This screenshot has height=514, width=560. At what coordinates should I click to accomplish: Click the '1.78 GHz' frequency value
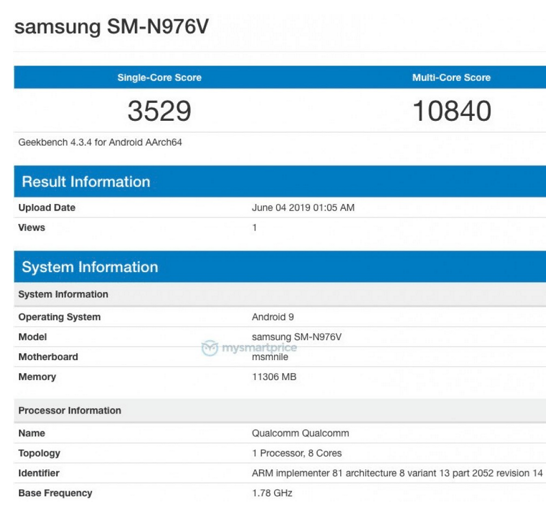[272, 493]
